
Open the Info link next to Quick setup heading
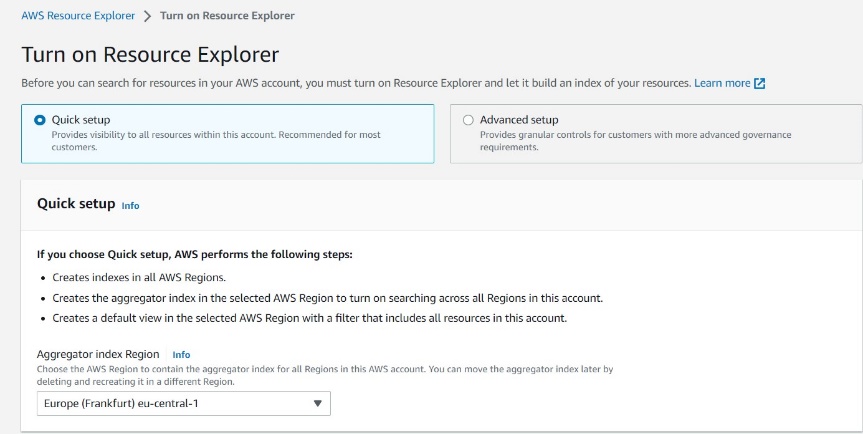pos(130,206)
